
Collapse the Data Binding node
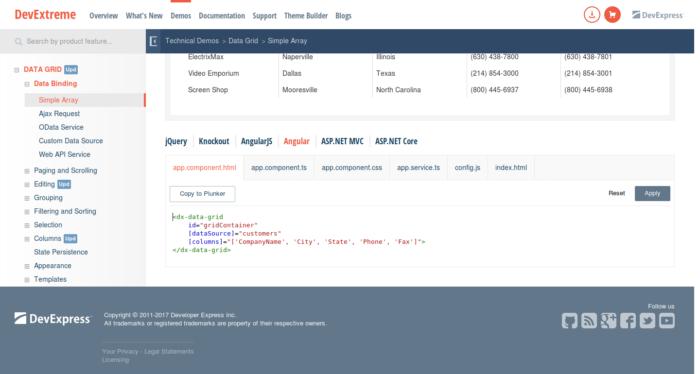[27, 84]
